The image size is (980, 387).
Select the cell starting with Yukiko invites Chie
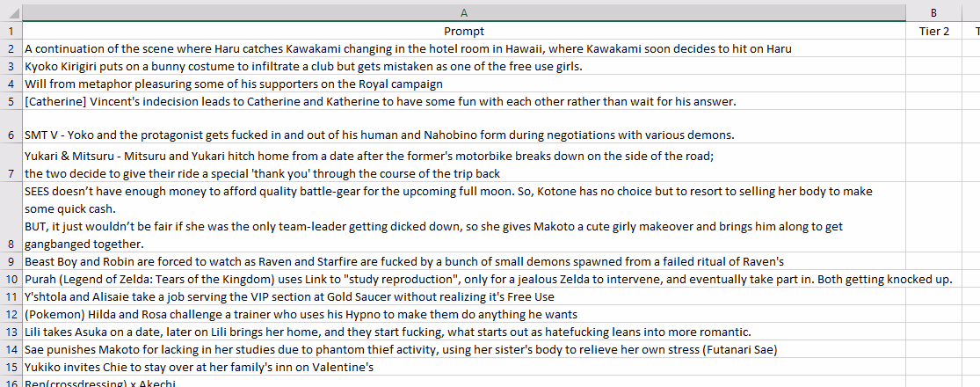click(x=464, y=367)
